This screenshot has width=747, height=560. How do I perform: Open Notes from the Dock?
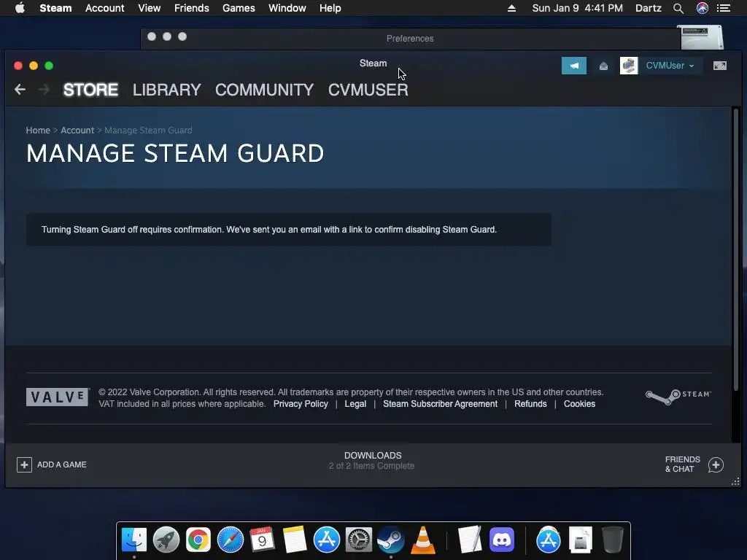(x=295, y=540)
